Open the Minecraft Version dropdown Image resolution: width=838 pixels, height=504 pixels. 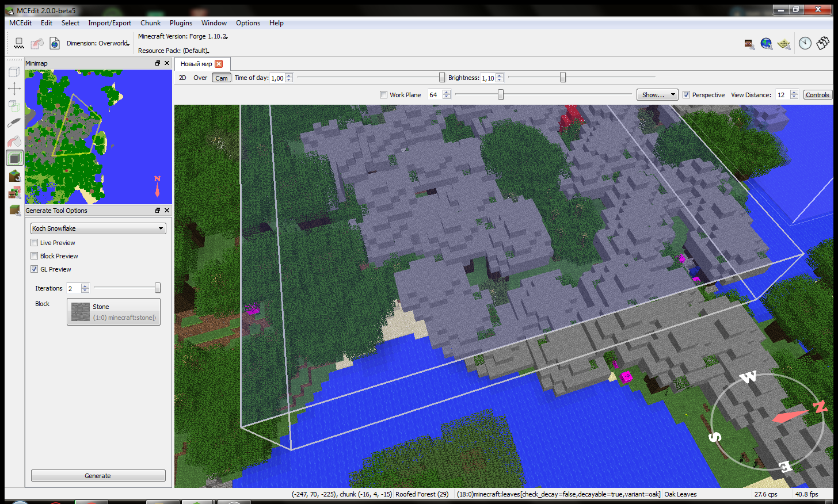pyautogui.click(x=183, y=36)
